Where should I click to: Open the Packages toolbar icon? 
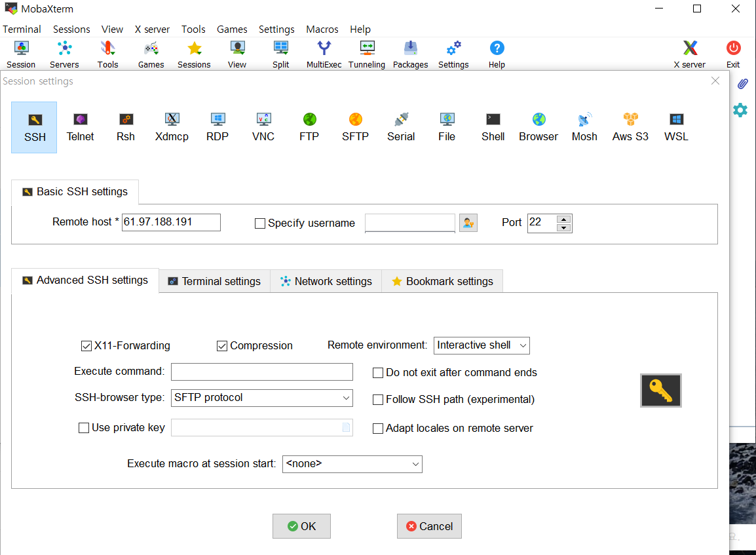[410, 54]
